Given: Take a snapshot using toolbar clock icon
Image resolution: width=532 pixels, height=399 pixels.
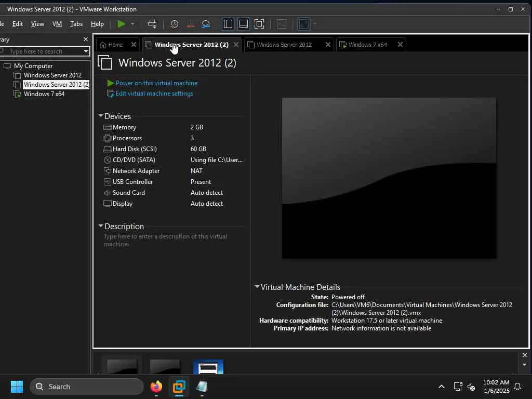Looking at the screenshot, I should click(175, 24).
